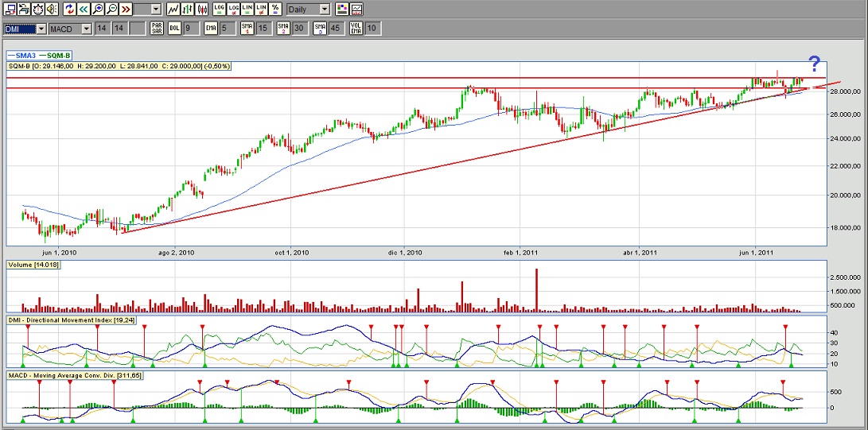Click the EMA period field showing 5
868x430 pixels.
coord(224,29)
